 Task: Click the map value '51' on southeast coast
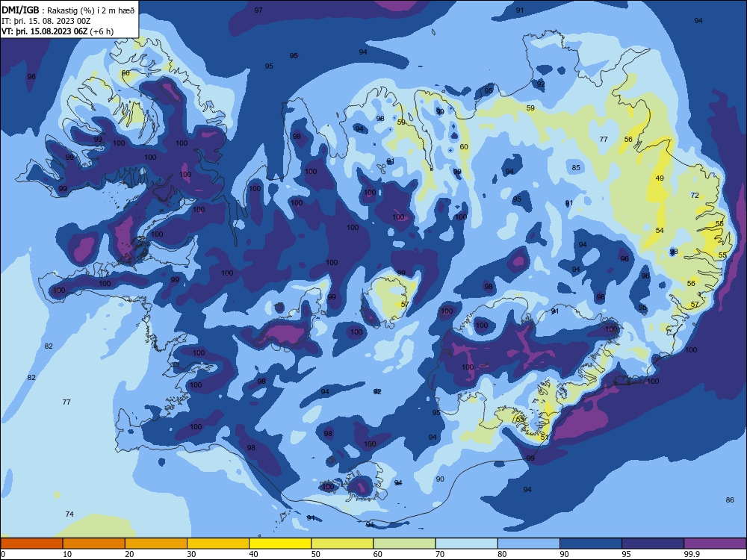point(545,437)
